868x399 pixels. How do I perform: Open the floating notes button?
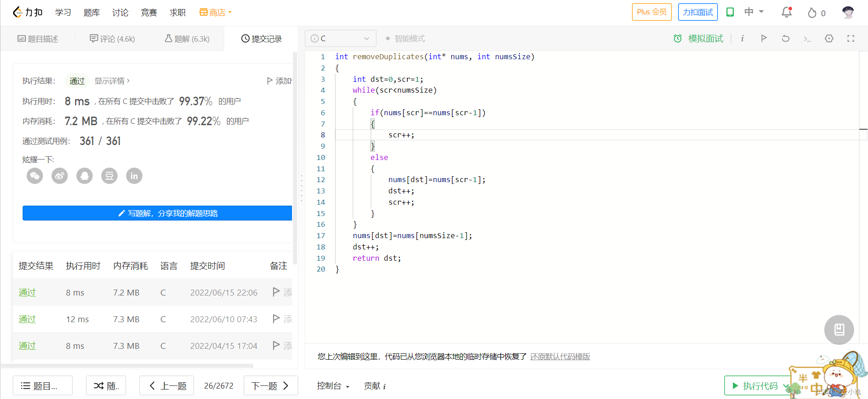click(x=839, y=329)
